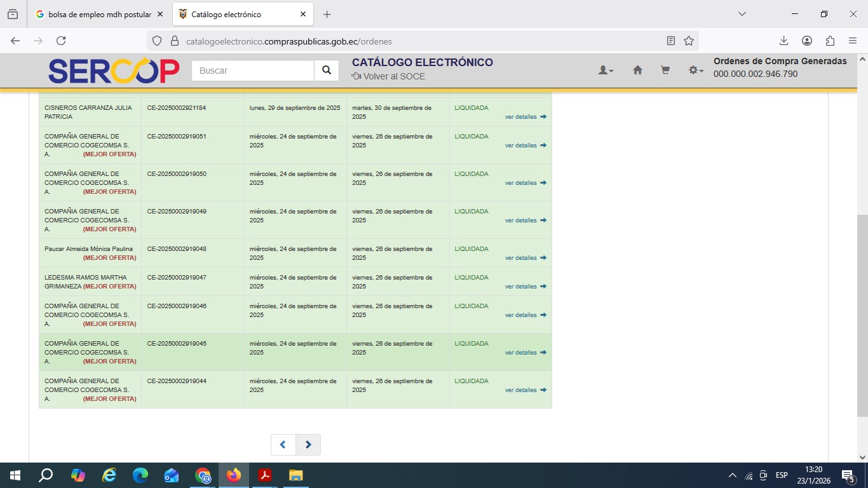This screenshot has width=868, height=488.
Task: Reload the page with the refresh button
Action: [x=61, y=41]
